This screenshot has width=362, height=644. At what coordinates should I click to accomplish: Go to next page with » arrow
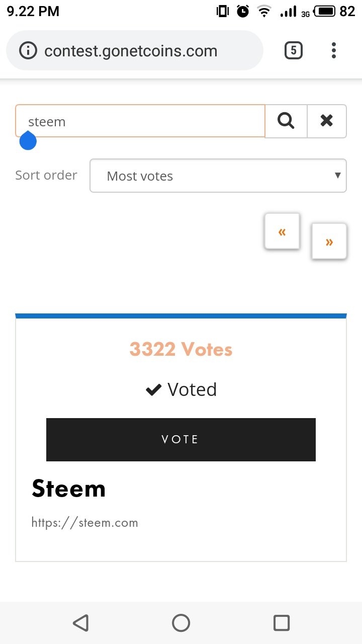[x=329, y=242]
